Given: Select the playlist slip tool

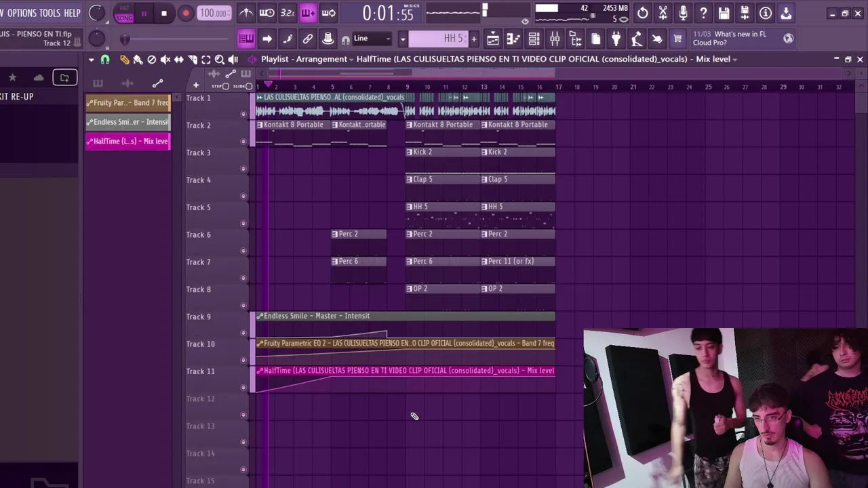Looking at the screenshot, I should click(x=179, y=60).
